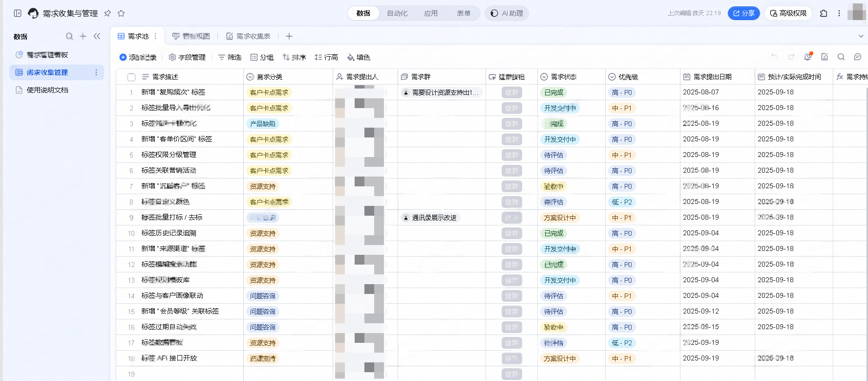868x381 pixels.
Task: Star the 需求收集与管理 document as favorite
Action: click(x=121, y=13)
